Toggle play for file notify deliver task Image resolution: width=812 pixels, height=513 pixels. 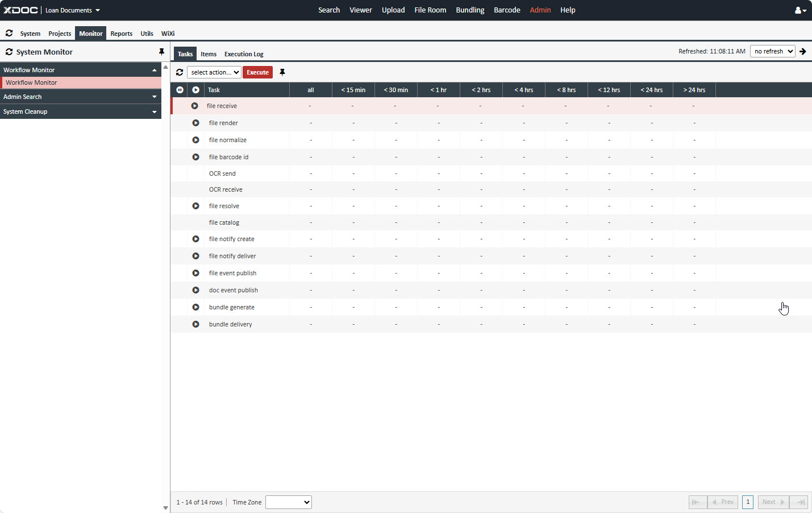pyautogui.click(x=195, y=256)
